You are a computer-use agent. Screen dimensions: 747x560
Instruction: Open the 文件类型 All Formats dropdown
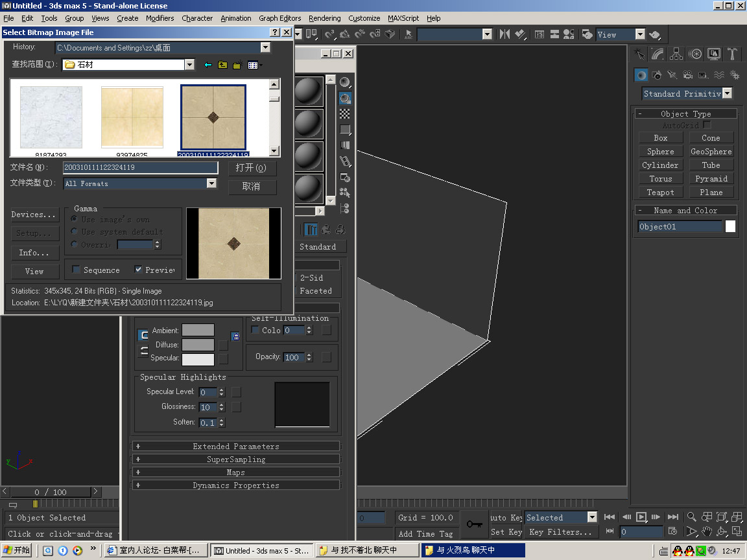pos(211,183)
